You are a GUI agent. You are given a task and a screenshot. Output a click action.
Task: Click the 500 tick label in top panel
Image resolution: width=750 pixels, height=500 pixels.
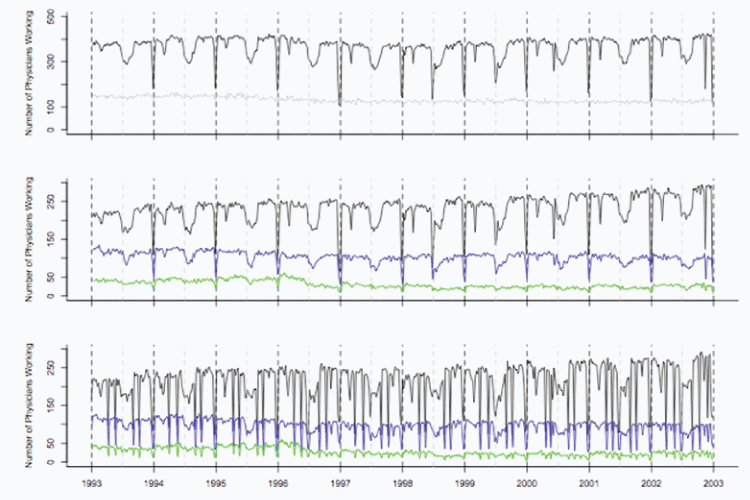pos(62,18)
